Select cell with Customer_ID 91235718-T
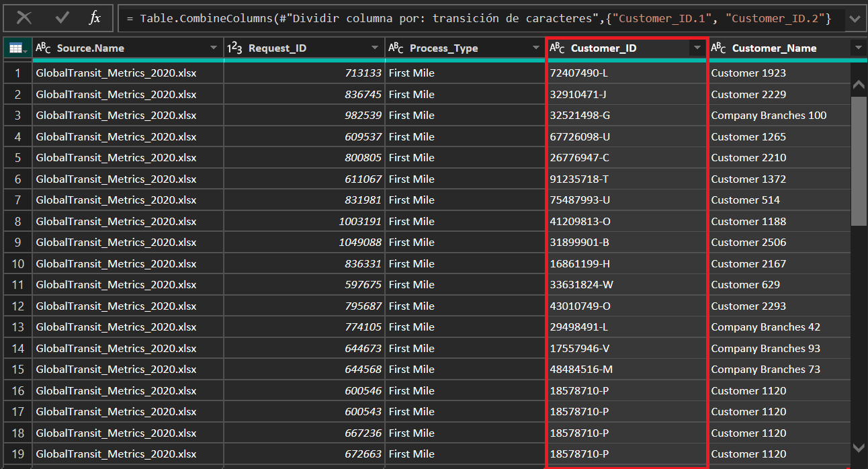The width and height of the screenshot is (868, 469). (627, 179)
